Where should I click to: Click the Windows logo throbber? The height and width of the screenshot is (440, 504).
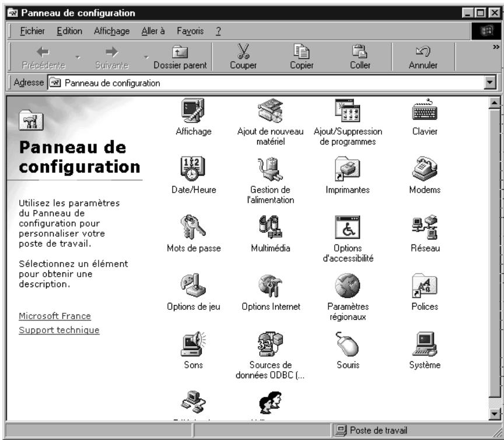(x=486, y=31)
